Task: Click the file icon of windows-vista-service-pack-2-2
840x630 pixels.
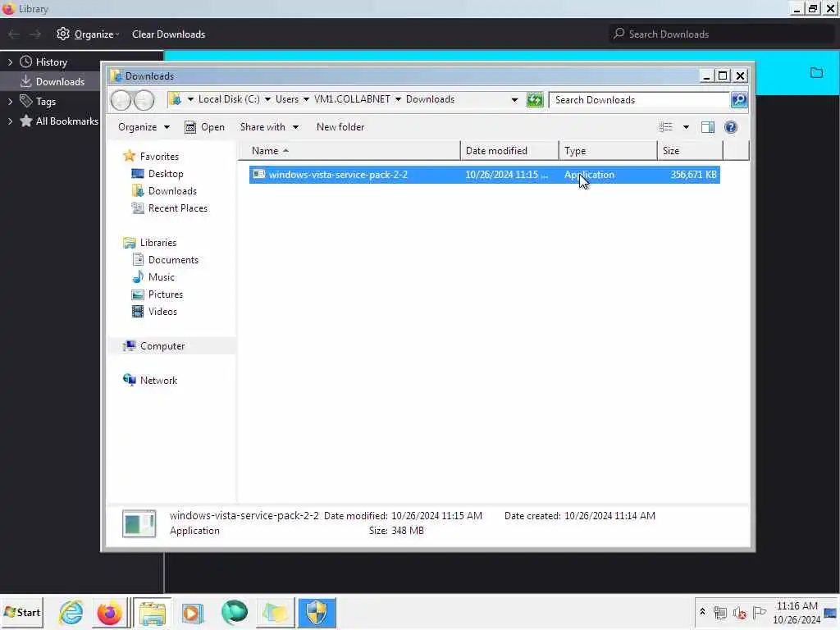Action: (x=258, y=174)
